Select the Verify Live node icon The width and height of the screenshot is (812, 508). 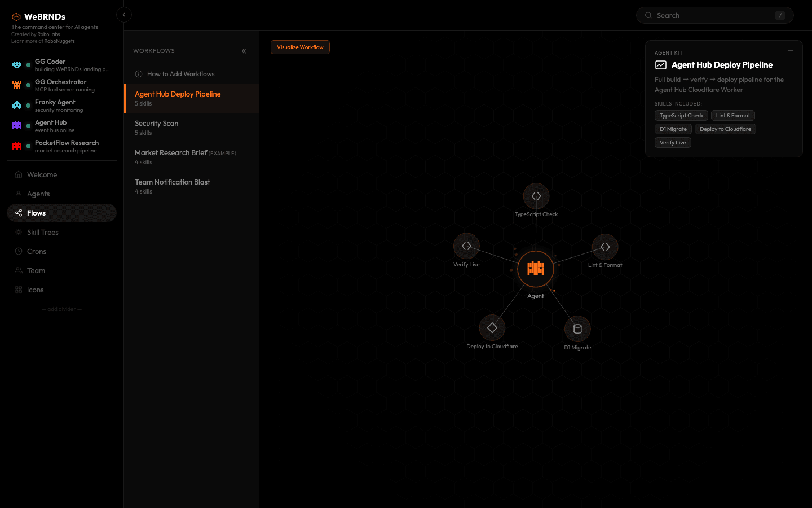(x=466, y=246)
